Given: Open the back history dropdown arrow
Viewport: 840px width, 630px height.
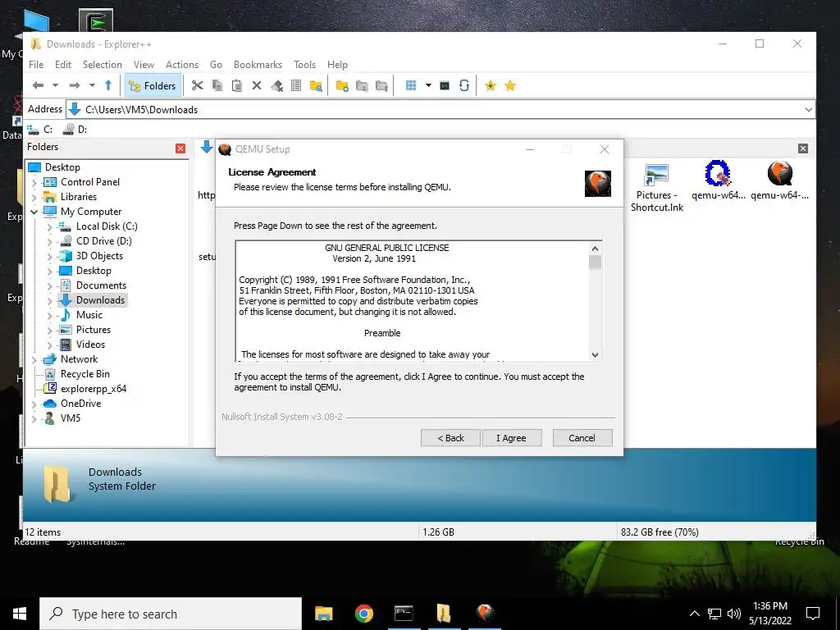Looking at the screenshot, I should pyautogui.click(x=55, y=85).
